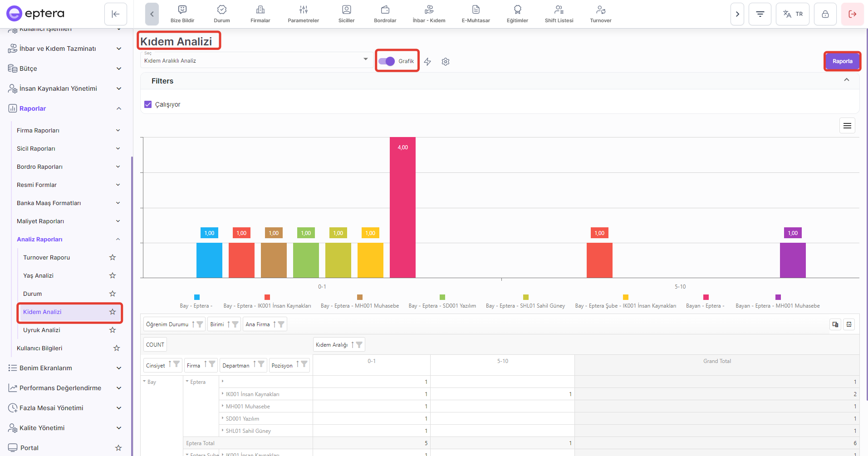Screen dimensions: 868x456
Task: Favorite Turnover Raporu with its star
Action: 113,257
